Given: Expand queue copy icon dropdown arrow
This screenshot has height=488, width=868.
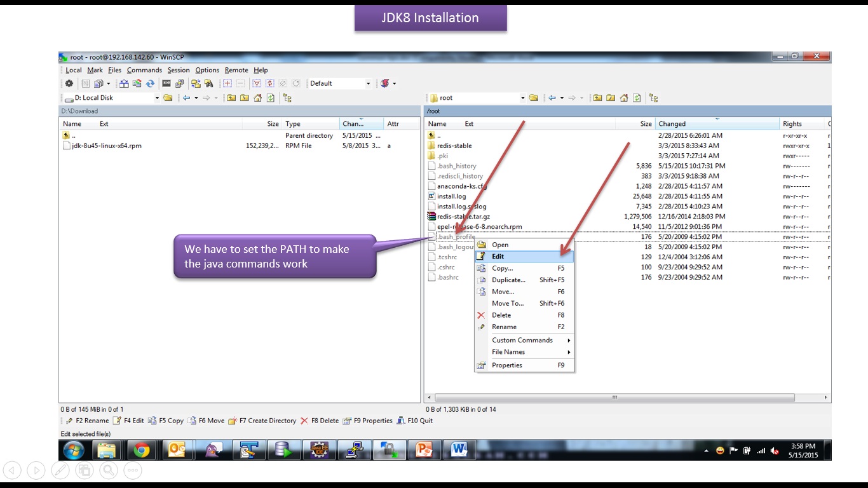Looking at the screenshot, I should [108, 83].
